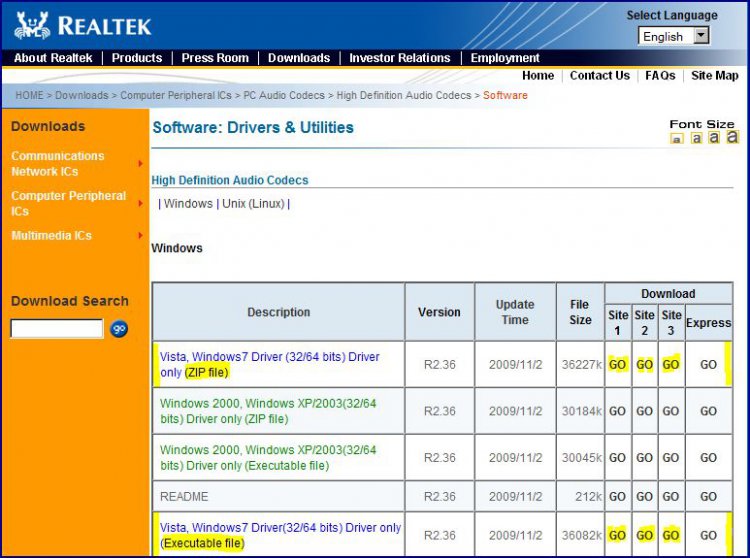This screenshot has height=558, width=750.
Task: Select the third font size icon
Action: (x=714, y=137)
